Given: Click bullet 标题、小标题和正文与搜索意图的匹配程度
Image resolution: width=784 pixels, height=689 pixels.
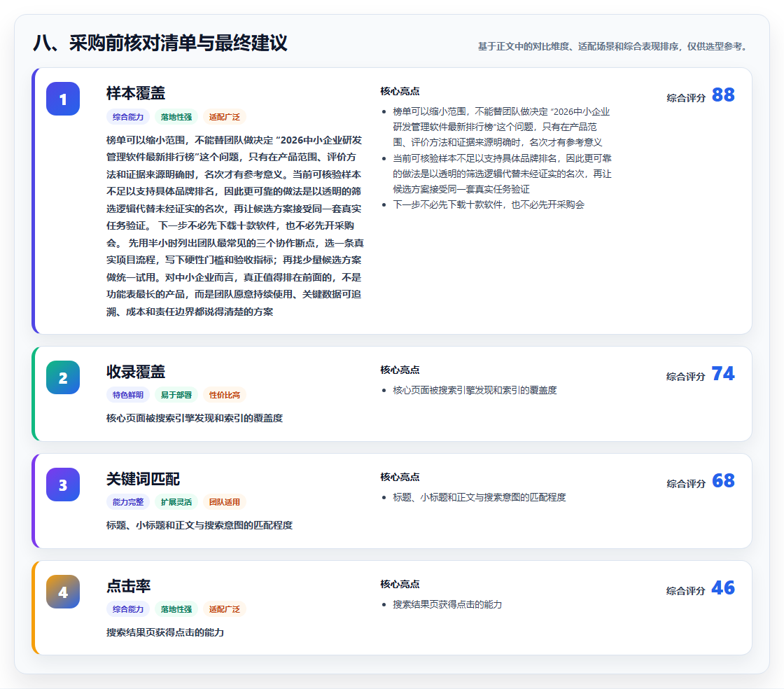Looking at the screenshot, I should [479, 497].
